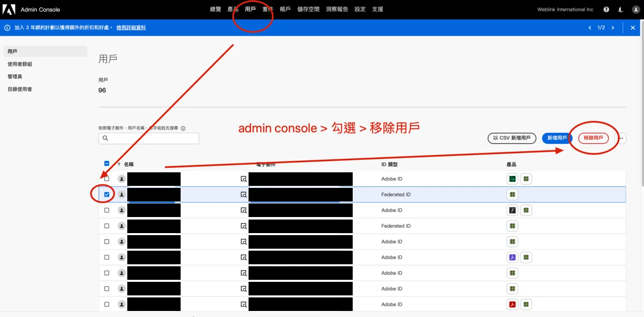Click the purple Acrobat product icon
The height and width of the screenshot is (317, 644).
tap(512, 257)
